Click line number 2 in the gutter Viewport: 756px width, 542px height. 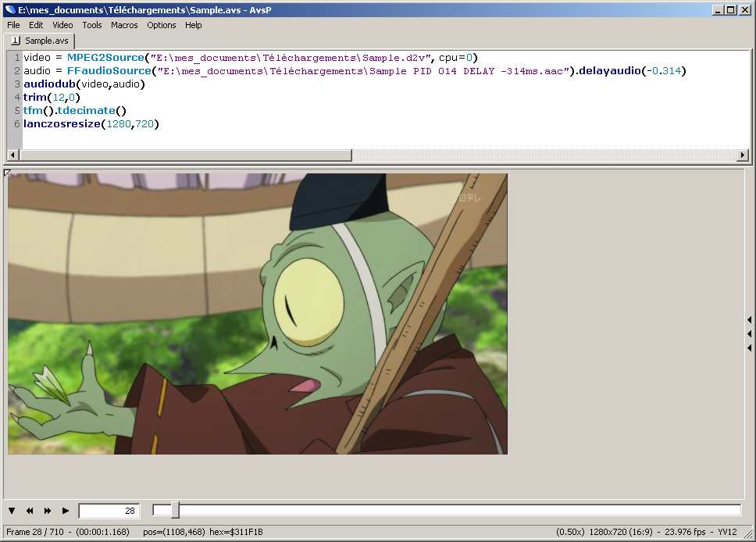click(17, 71)
